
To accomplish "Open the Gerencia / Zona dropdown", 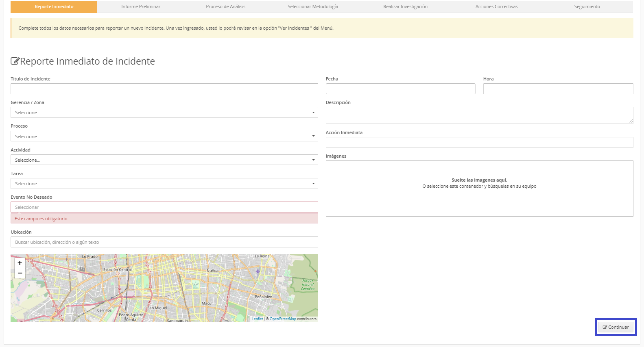I will [x=164, y=113].
